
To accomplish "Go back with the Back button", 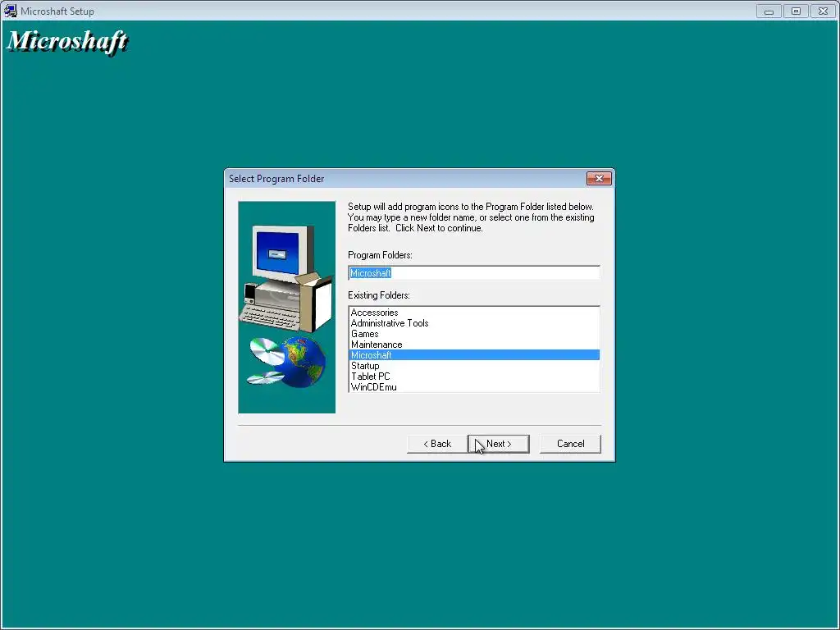I will (437, 444).
